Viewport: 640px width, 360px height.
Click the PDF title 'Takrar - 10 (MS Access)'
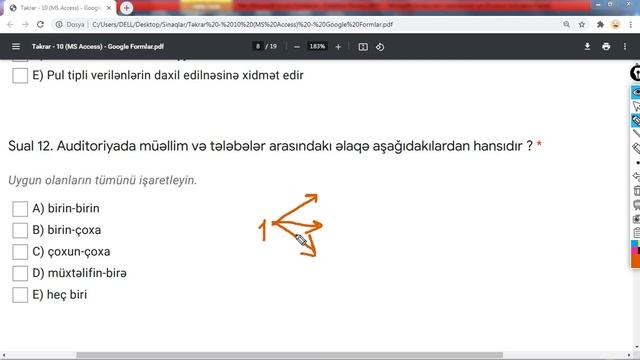98,47
